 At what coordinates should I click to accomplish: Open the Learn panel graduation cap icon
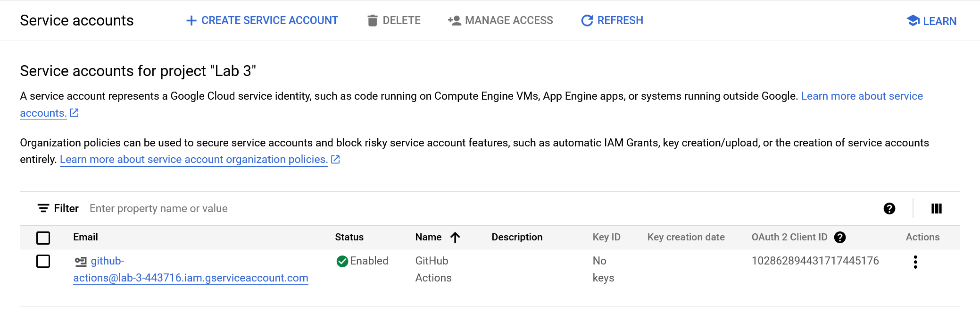913,21
